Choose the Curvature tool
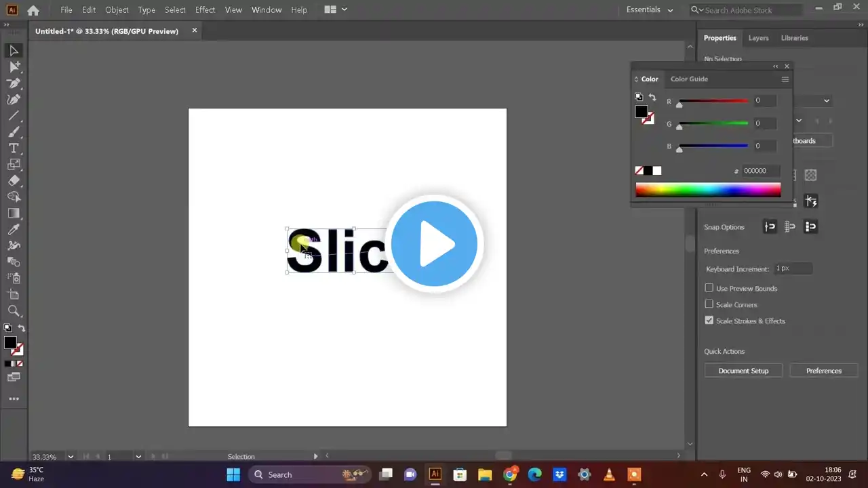The width and height of the screenshot is (868, 488). pos(14,100)
